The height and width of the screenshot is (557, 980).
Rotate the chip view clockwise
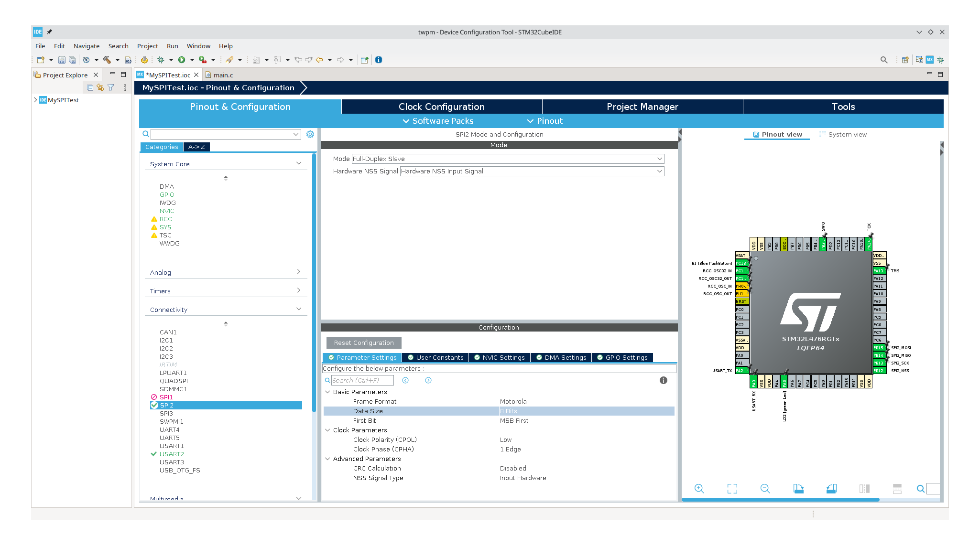tap(798, 488)
